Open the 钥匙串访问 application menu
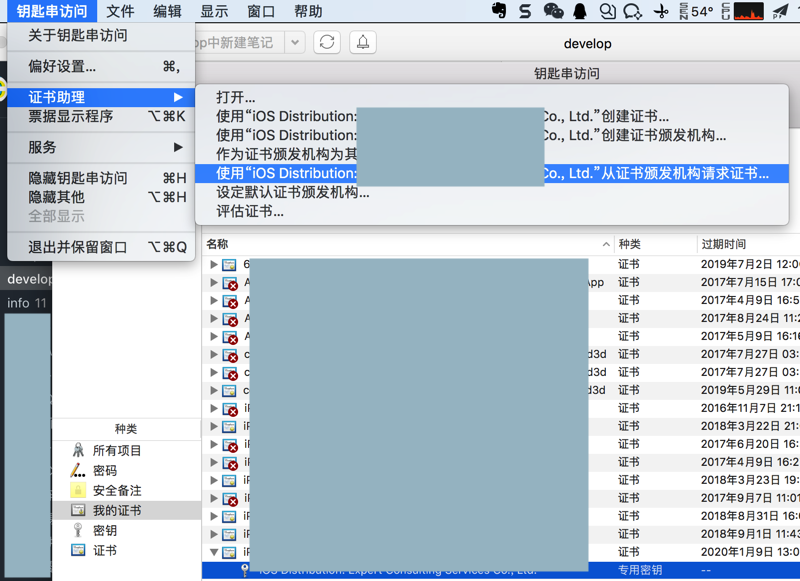Image resolution: width=800 pixels, height=581 pixels. tap(52, 11)
